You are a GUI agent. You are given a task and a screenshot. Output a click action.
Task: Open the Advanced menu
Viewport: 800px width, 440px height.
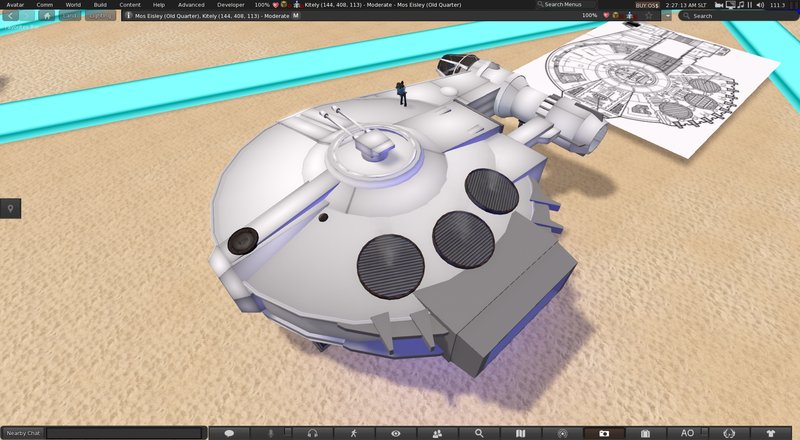pyautogui.click(x=191, y=5)
